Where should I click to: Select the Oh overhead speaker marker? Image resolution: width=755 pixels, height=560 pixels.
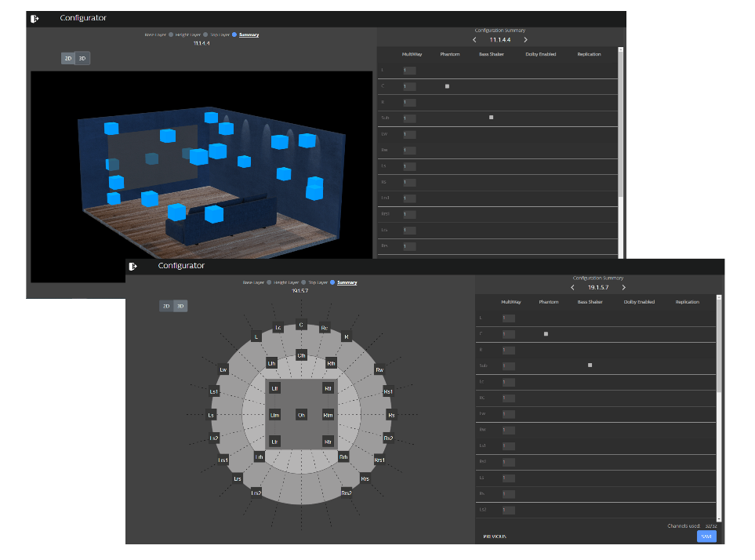tap(301, 414)
